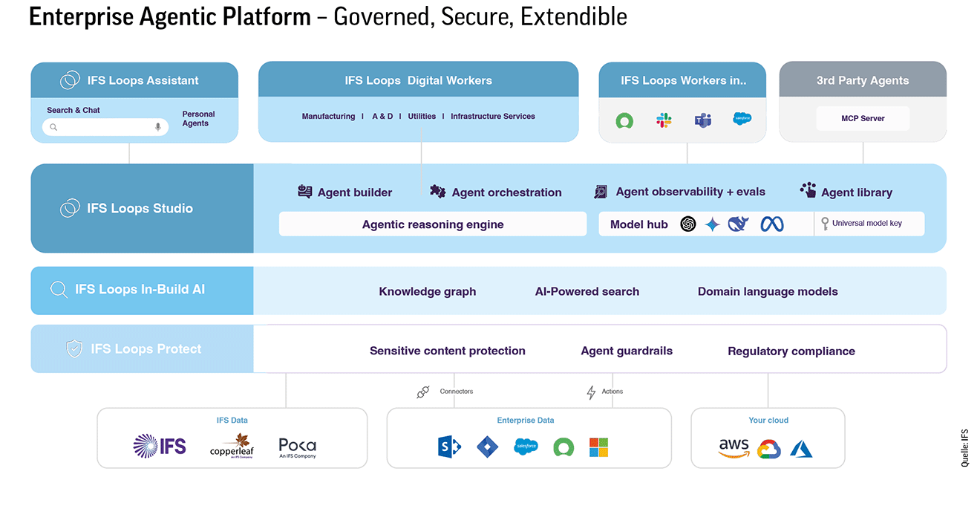Open the Agentic reasoning engine box

pyautogui.click(x=433, y=224)
